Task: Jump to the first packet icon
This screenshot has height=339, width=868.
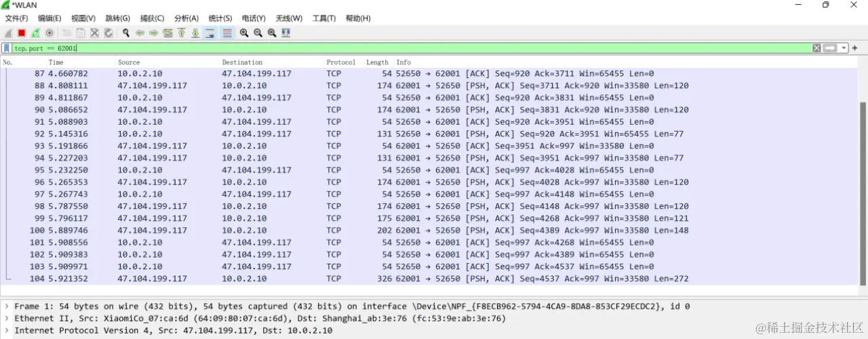Action: [181, 33]
